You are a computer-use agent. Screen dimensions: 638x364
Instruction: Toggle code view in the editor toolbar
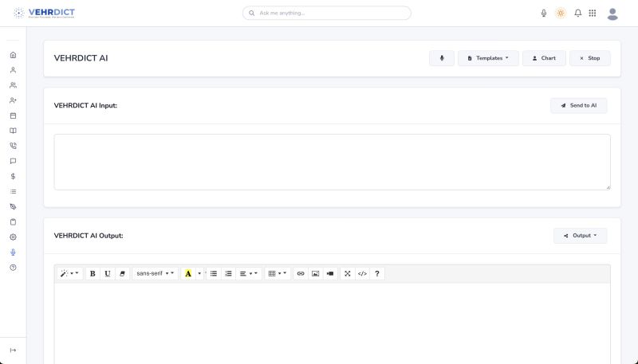(362, 273)
